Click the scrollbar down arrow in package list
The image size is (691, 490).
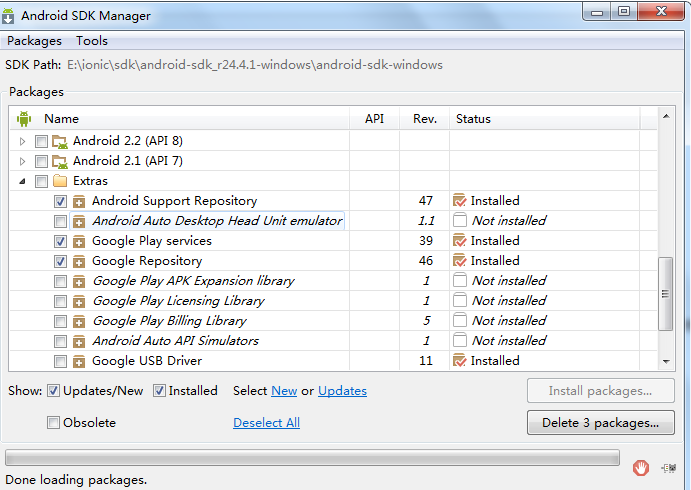(666, 362)
